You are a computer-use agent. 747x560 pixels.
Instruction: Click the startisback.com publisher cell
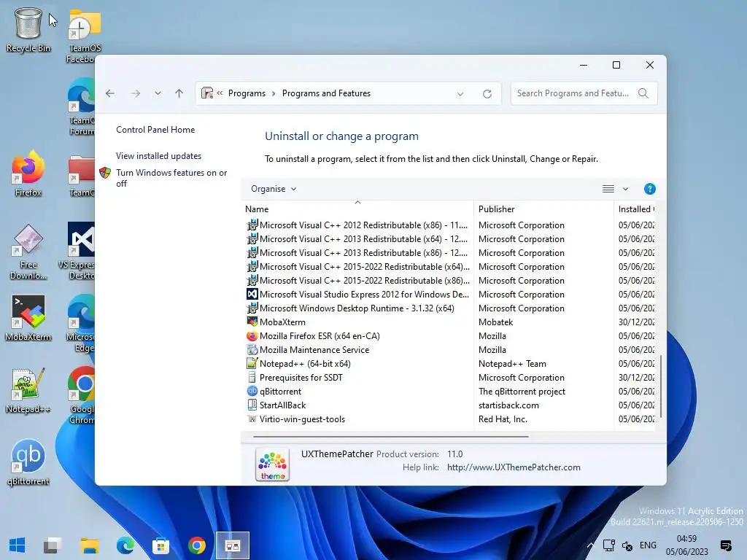(508, 405)
